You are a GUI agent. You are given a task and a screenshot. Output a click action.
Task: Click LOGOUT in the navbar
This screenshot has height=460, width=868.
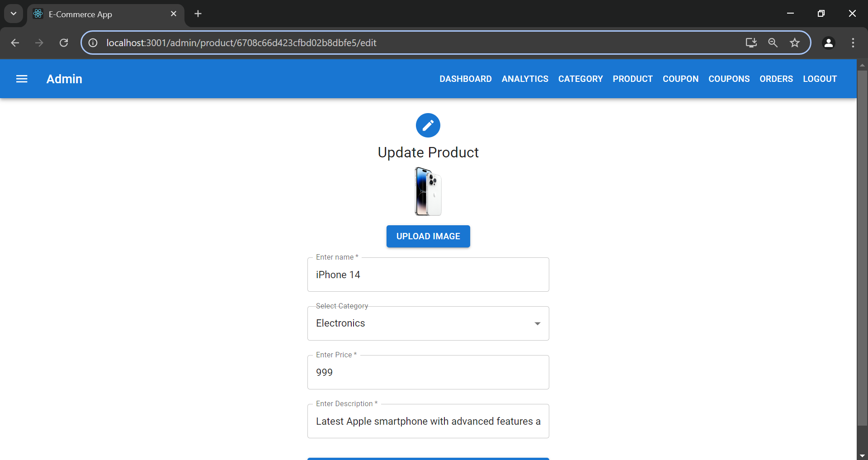(820, 79)
